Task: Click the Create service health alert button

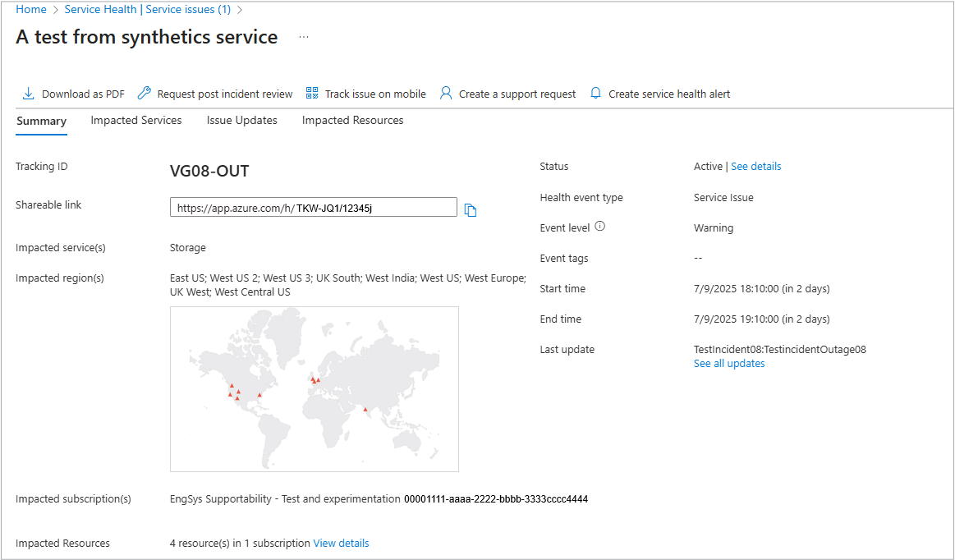Action: 669,94
